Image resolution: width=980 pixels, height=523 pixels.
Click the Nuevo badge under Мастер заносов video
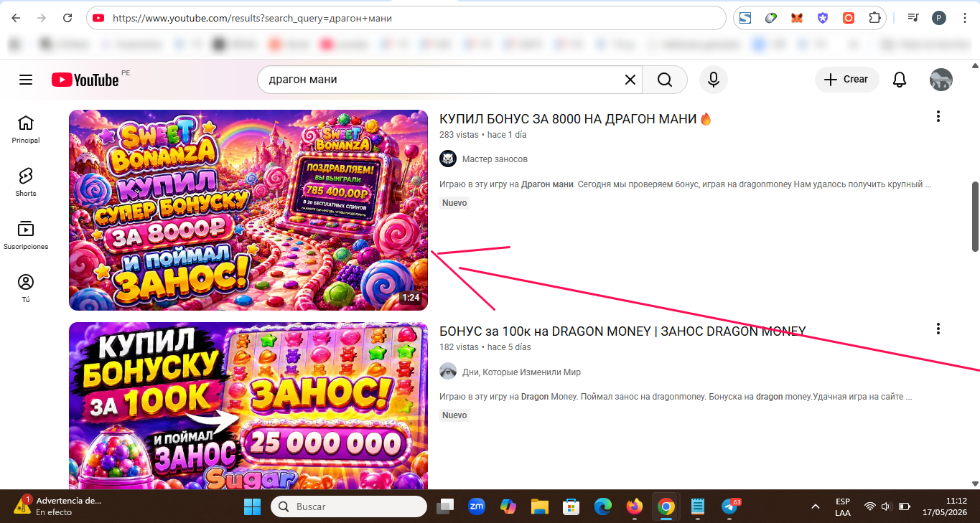[x=454, y=203]
